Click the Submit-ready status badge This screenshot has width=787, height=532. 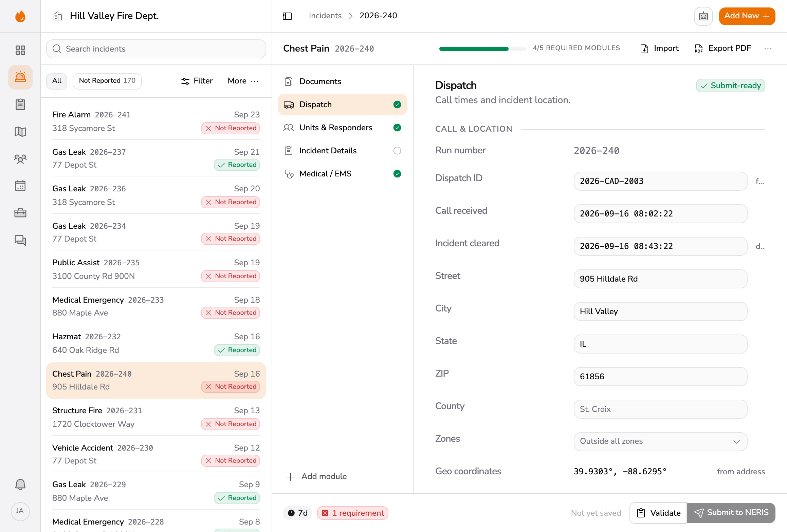tap(731, 85)
